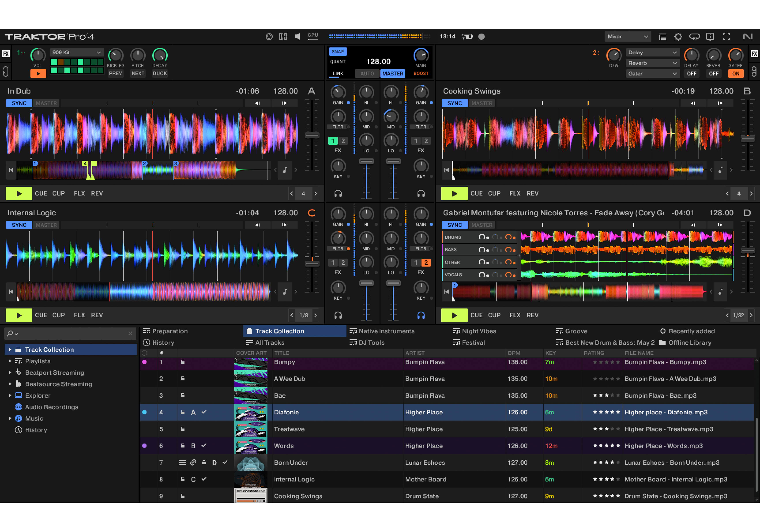Screen dimensions: 760x532
Task: Click AUTO master clock button
Action: coord(367,73)
